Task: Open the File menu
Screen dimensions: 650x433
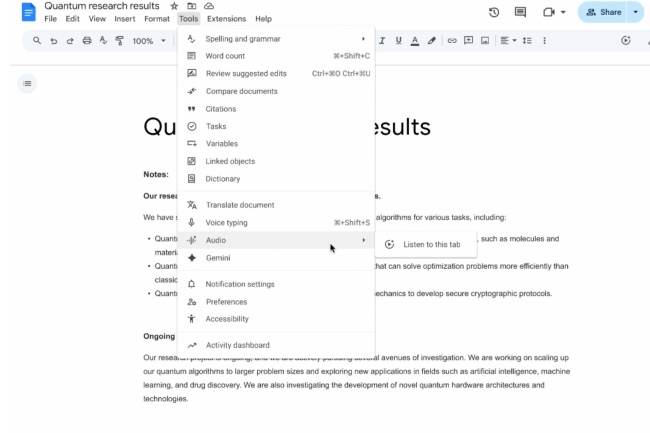Action: tap(51, 19)
